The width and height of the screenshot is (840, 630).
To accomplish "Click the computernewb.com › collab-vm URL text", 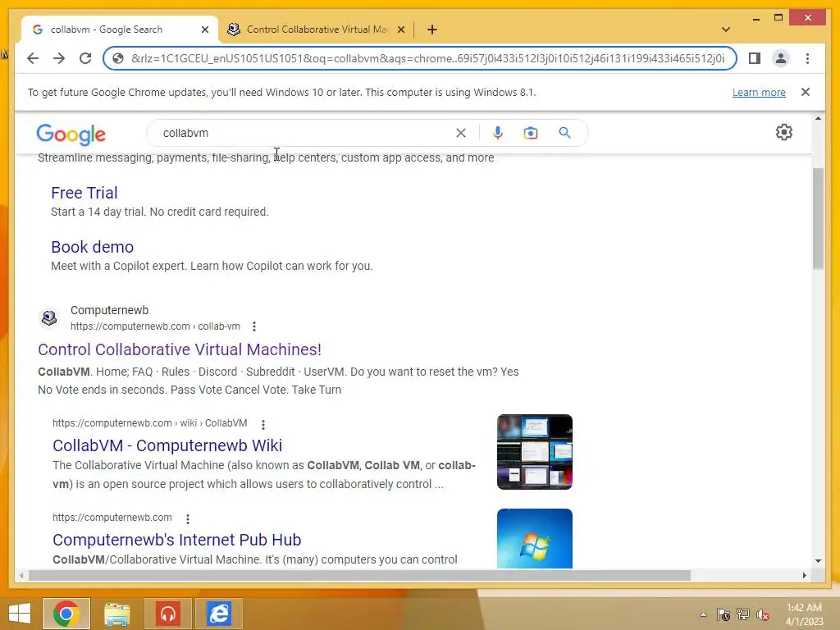I will click(x=155, y=326).
